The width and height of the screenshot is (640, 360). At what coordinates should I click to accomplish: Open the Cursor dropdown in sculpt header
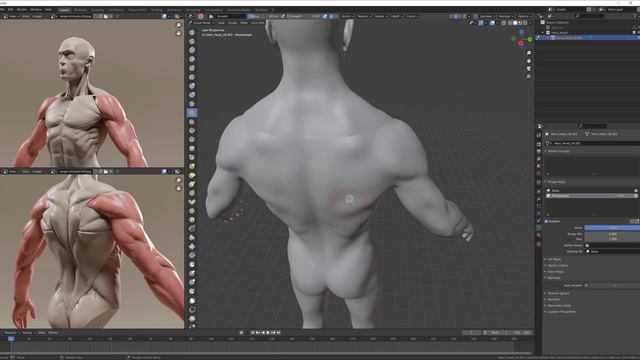[411, 16]
